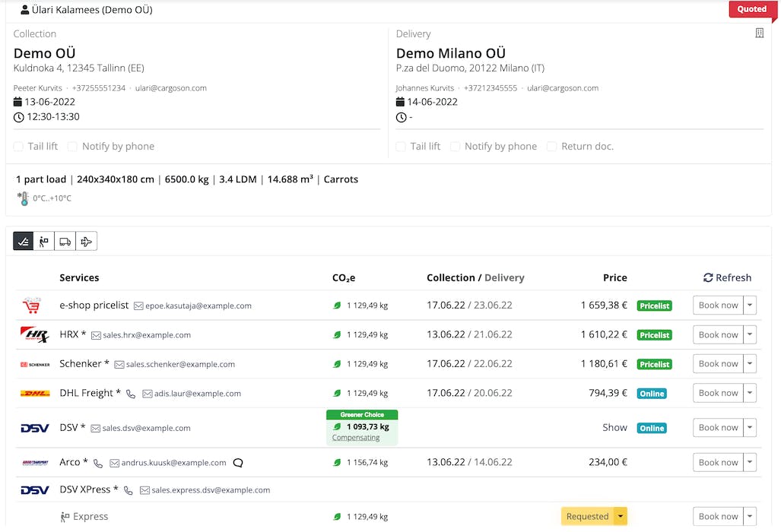Click the delivery date calendar icon

pyautogui.click(x=400, y=102)
